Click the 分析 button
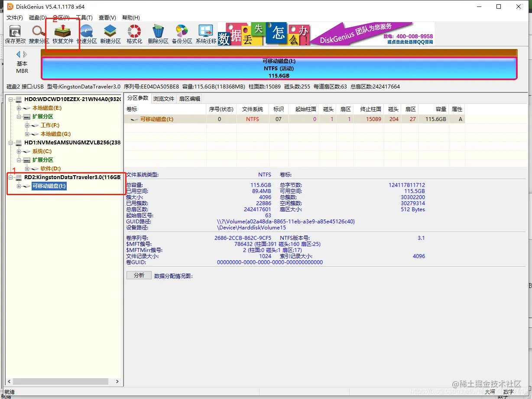The width and height of the screenshot is (532, 399). (x=139, y=275)
